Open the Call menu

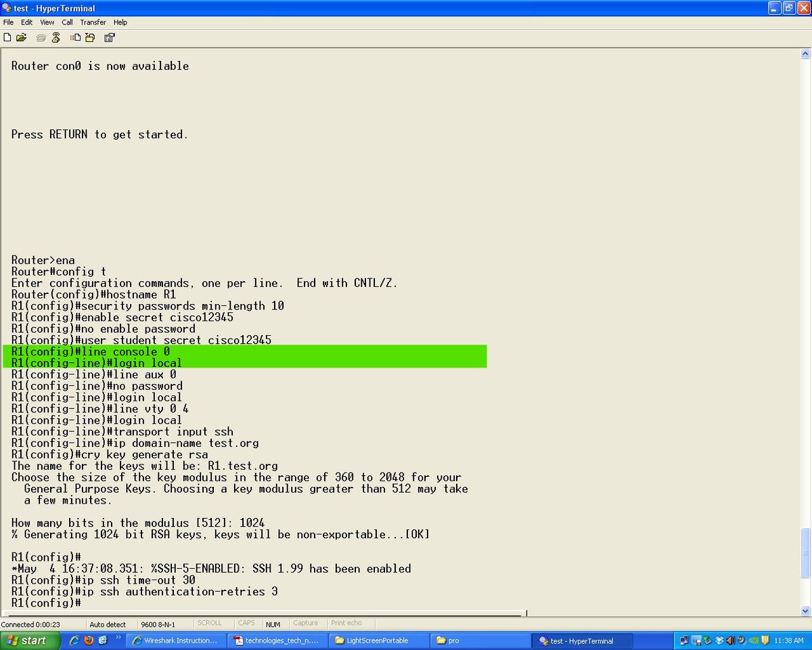(67, 22)
